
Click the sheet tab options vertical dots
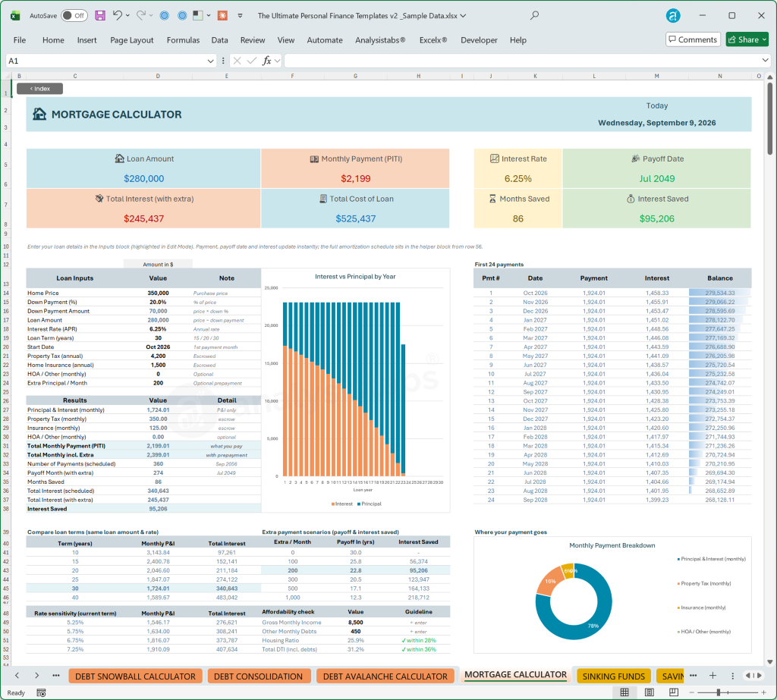click(x=732, y=676)
